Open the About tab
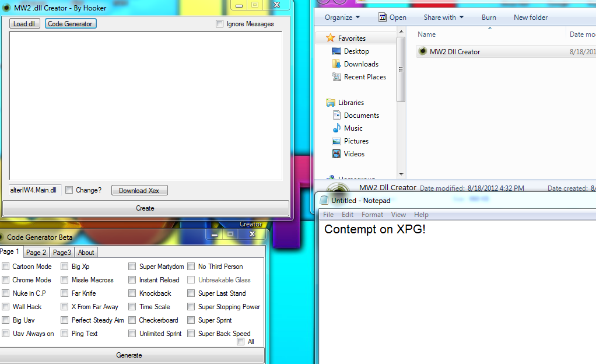Image resolution: width=596 pixels, height=364 pixels. 86,252
